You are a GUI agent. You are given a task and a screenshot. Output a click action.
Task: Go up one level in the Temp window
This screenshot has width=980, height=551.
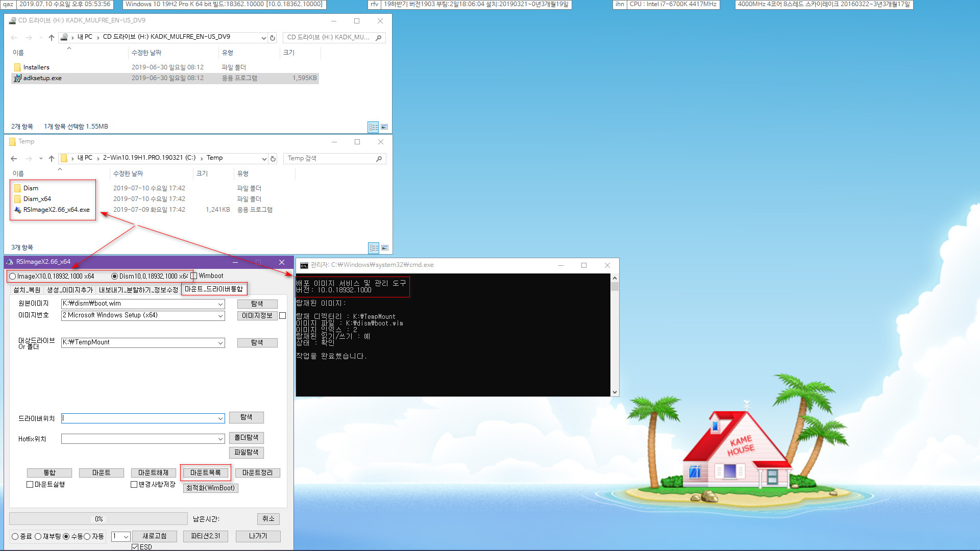click(51, 159)
